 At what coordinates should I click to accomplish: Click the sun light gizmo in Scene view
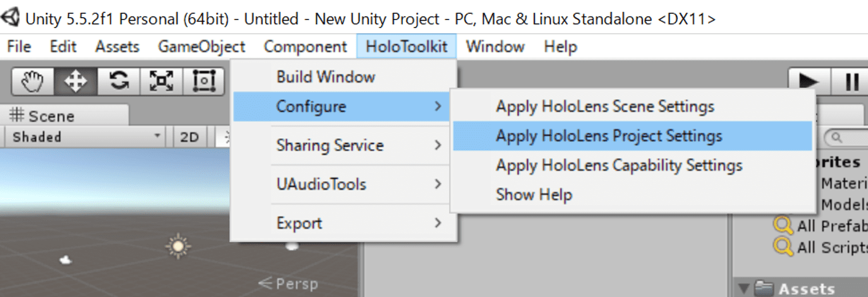point(178,246)
